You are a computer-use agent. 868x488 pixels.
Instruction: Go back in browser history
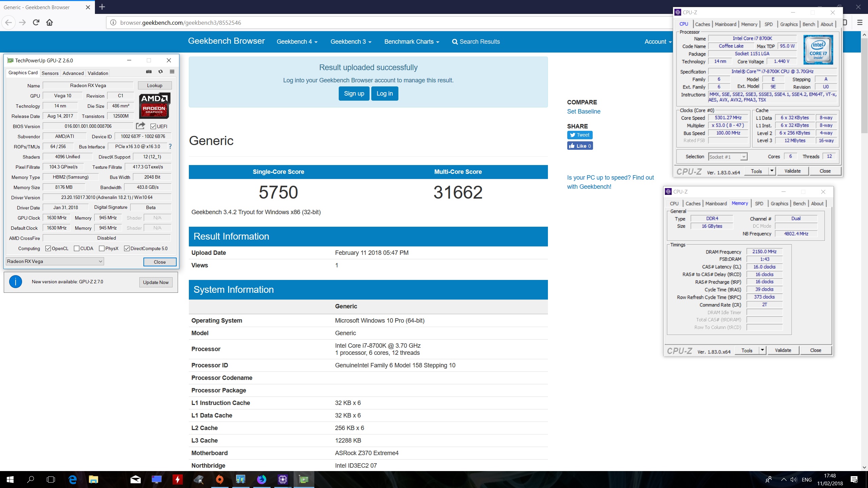(8, 23)
